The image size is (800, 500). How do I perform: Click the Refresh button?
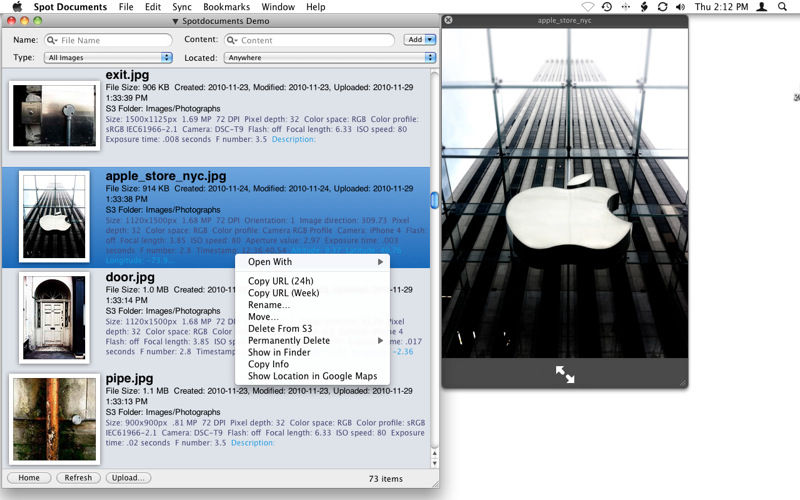[78, 478]
